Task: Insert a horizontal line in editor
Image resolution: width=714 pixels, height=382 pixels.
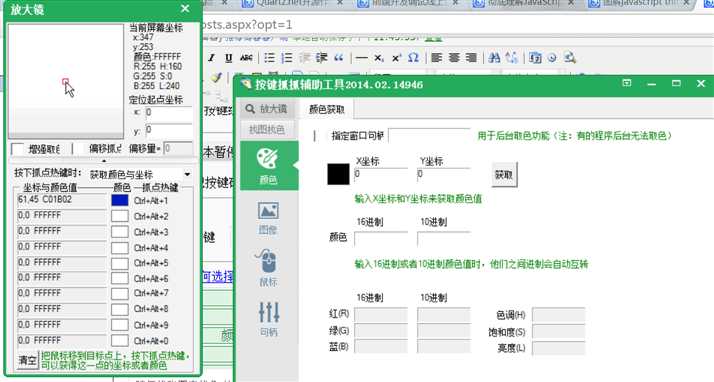Action: (362, 58)
